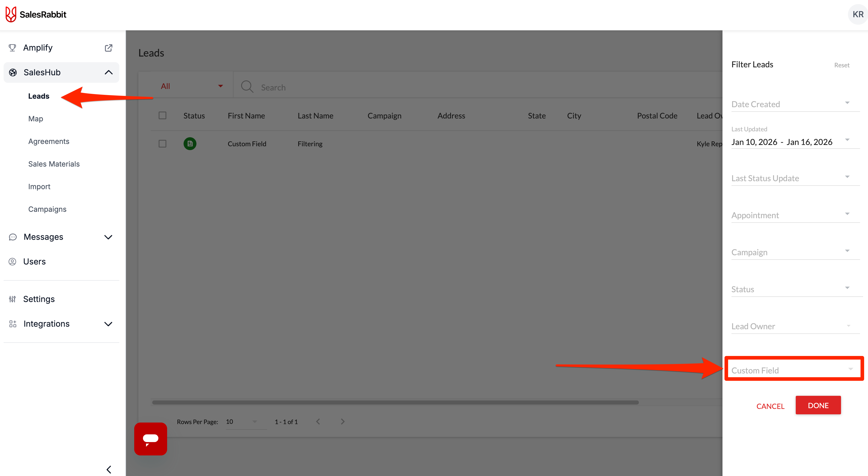Collapse sidebar with bottom chevron
Viewport: 868px width, 476px height.
tap(109, 469)
